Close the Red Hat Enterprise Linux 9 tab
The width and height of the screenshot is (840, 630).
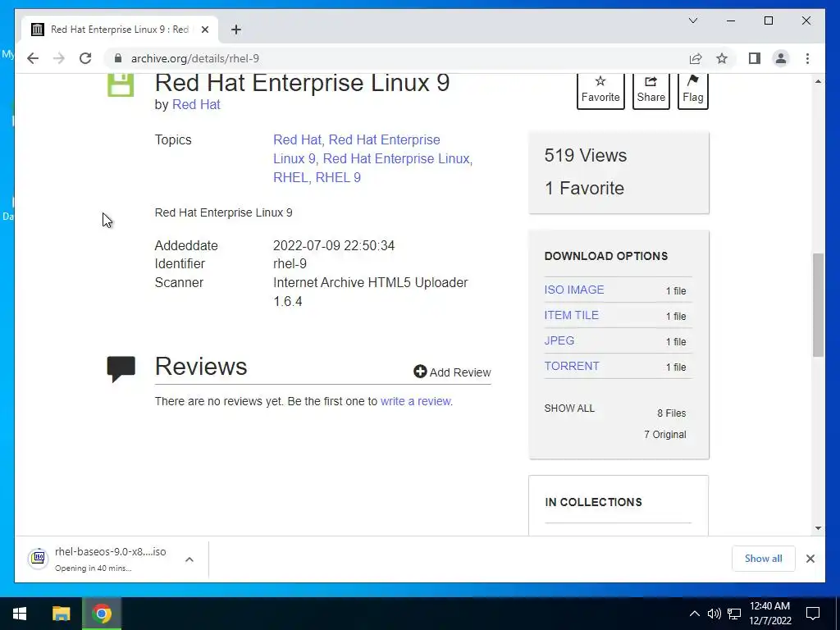click(x=204, y=30)
